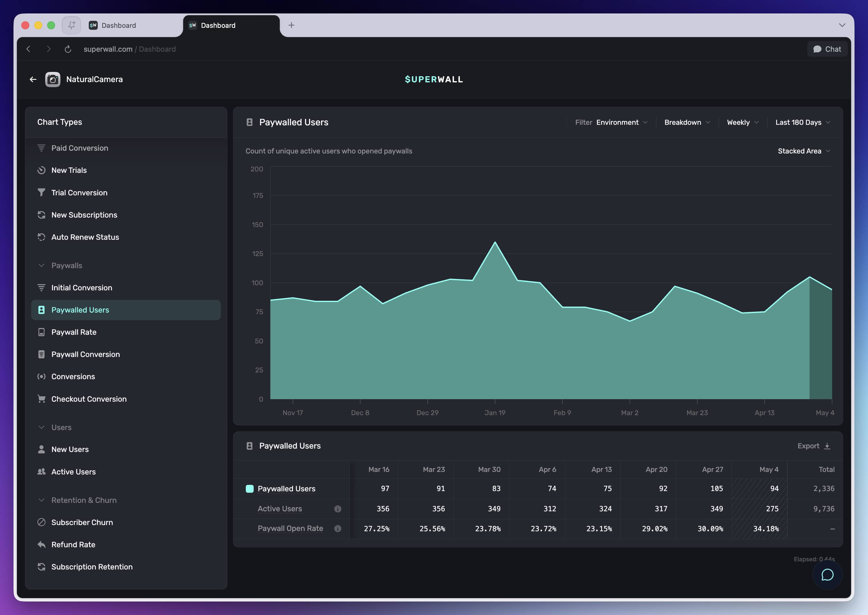Open the Last 180 Days dropdown
This screenshot has height=615, width=868.
tap(803, 122)
